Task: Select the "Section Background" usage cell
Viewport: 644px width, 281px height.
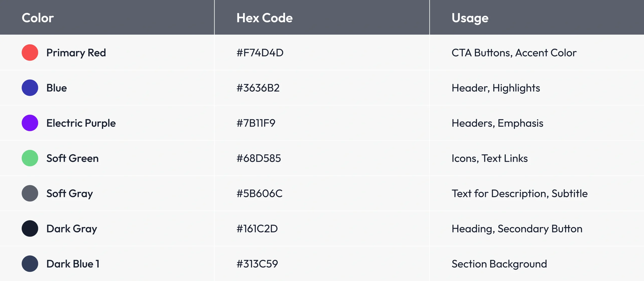Action: pos(499,264)
